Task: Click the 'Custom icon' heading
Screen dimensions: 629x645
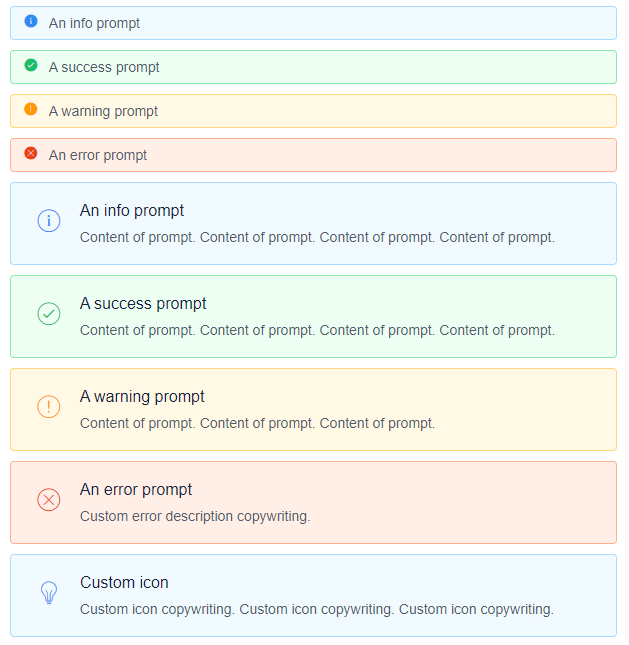Action: [124, 583]
